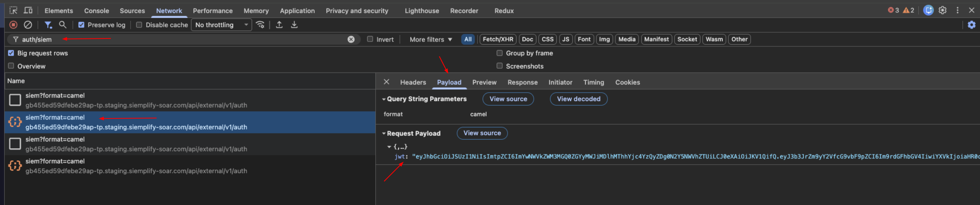Image resolution: width=980 pixels, height=205 pixels.
Task: Click the import HAR upload icon
Action: click(279, 25)
